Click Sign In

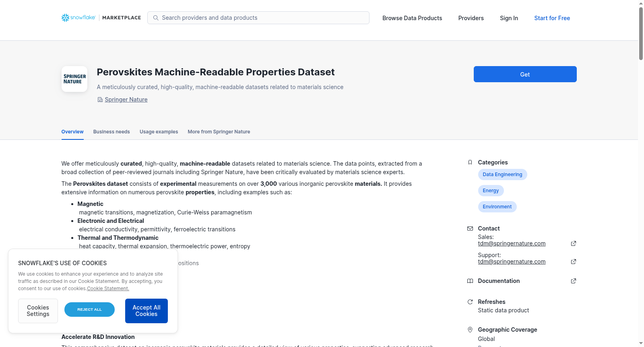click(x=509, y=18)
